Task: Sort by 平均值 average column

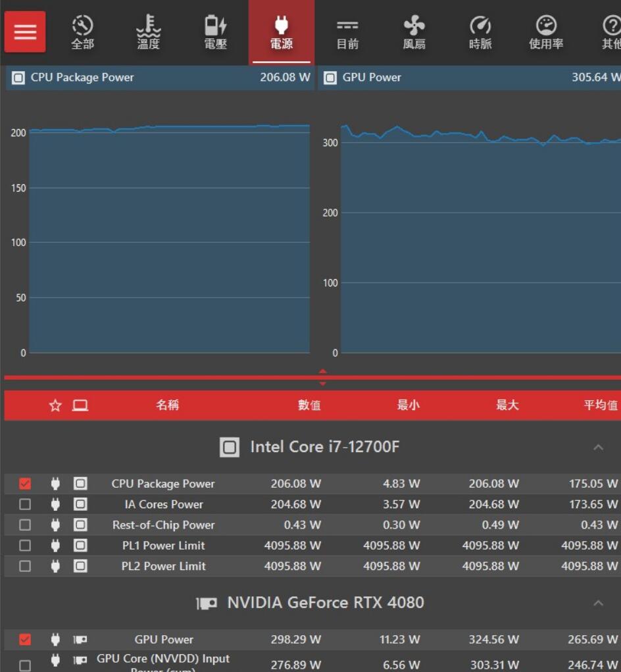Action: (x=601, y=405)
